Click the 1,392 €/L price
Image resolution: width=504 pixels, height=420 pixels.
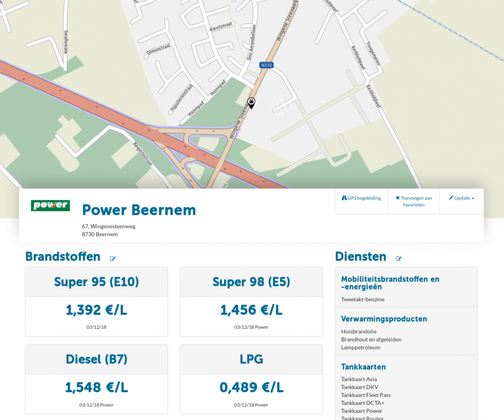click(96, 310)
